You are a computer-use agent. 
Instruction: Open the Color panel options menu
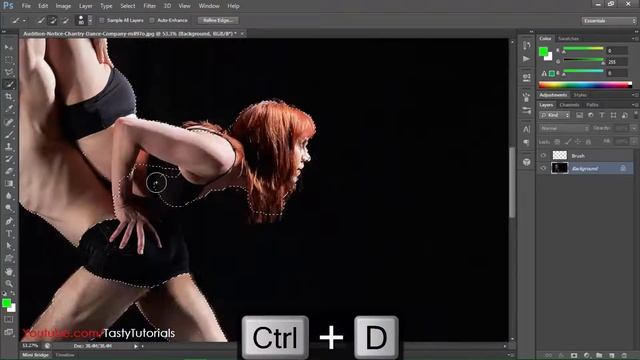[x=634, y=38]
